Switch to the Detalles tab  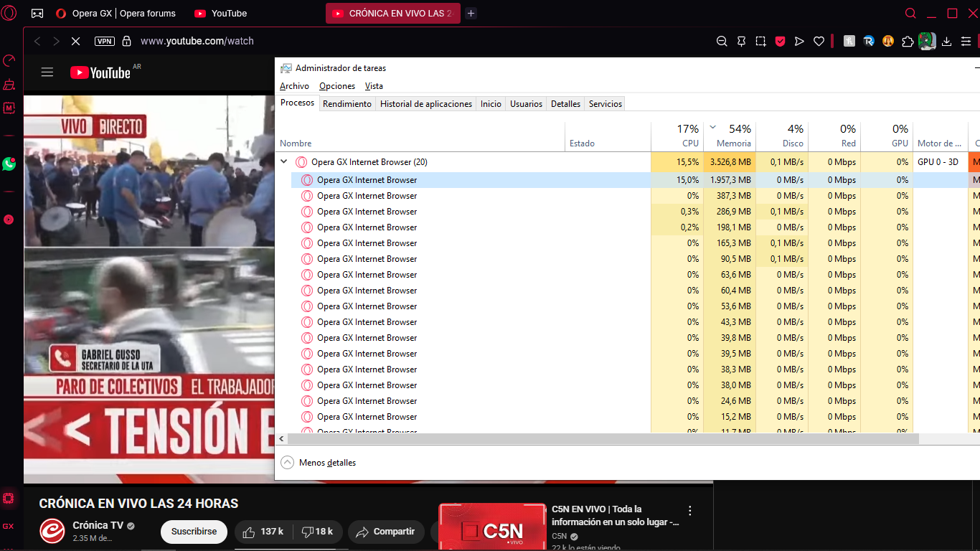[565, 104]
